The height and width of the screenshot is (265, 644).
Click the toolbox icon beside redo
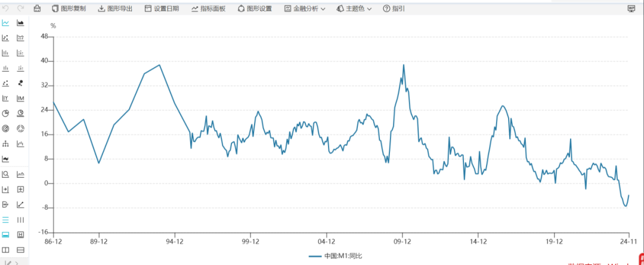point(37,8)
